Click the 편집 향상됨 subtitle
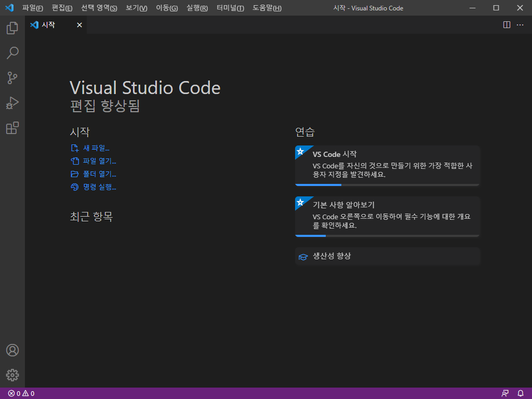Image resolution: width=532 pixels, height=399 pixels. click(105, 105)
